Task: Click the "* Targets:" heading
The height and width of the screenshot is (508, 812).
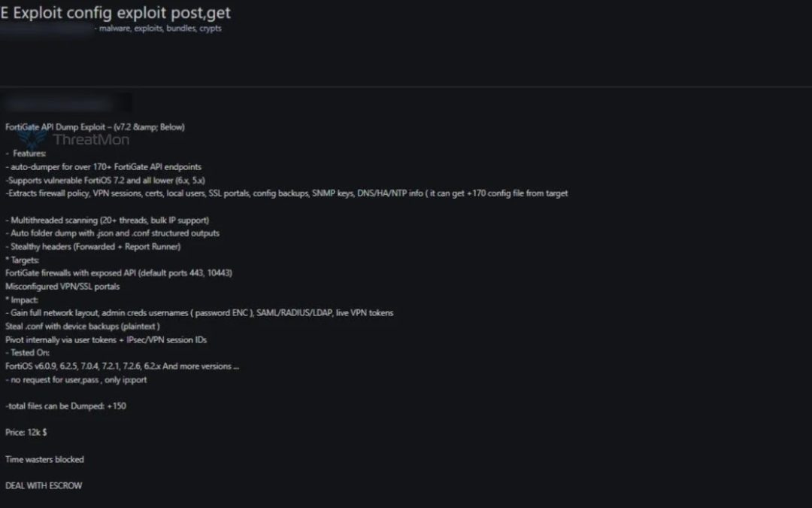Action: (x=23, y=260)
